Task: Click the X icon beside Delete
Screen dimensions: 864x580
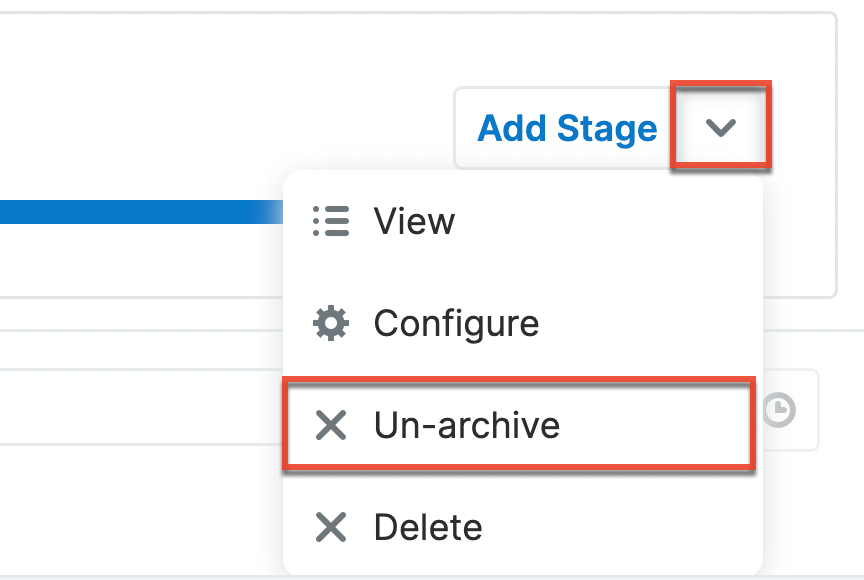Action: 331,527
